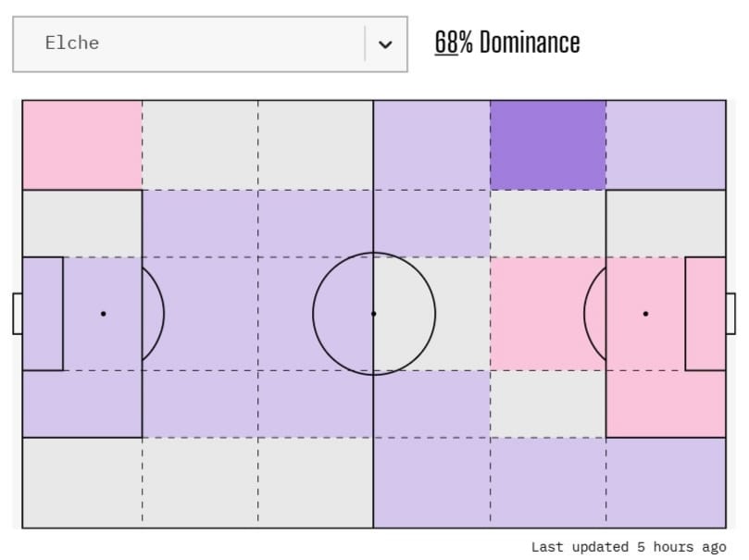Select the gray bottom-left corner zone
The width and height of the screenshot is (749, 560).
(x=81, y=482)
